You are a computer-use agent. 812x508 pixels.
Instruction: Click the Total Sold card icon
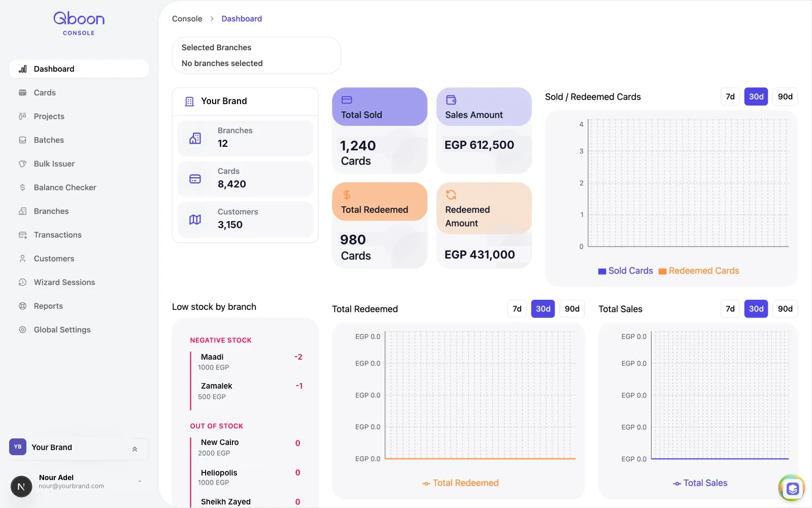pos(347,100)
